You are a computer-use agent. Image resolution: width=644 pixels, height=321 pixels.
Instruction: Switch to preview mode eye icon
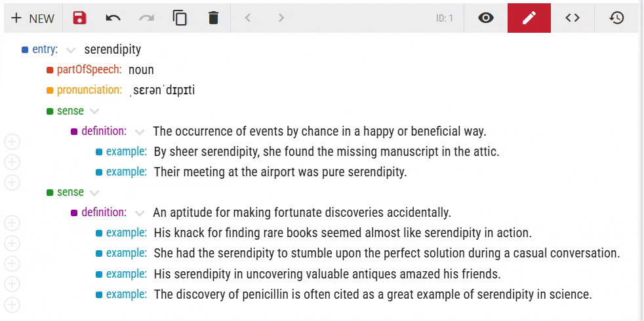[x=486, y=18]
